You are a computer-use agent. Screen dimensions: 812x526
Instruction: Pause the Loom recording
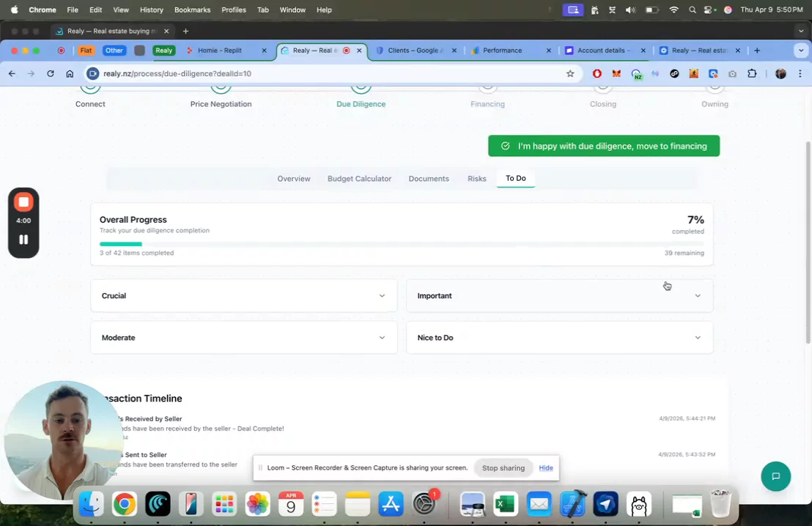[23, 239]
